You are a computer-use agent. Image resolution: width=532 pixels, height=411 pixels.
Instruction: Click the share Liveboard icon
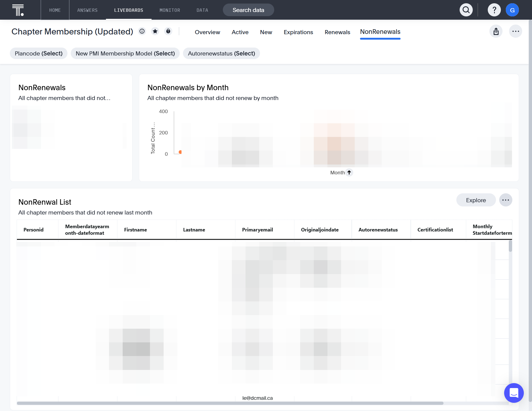(x=496, y=31)
